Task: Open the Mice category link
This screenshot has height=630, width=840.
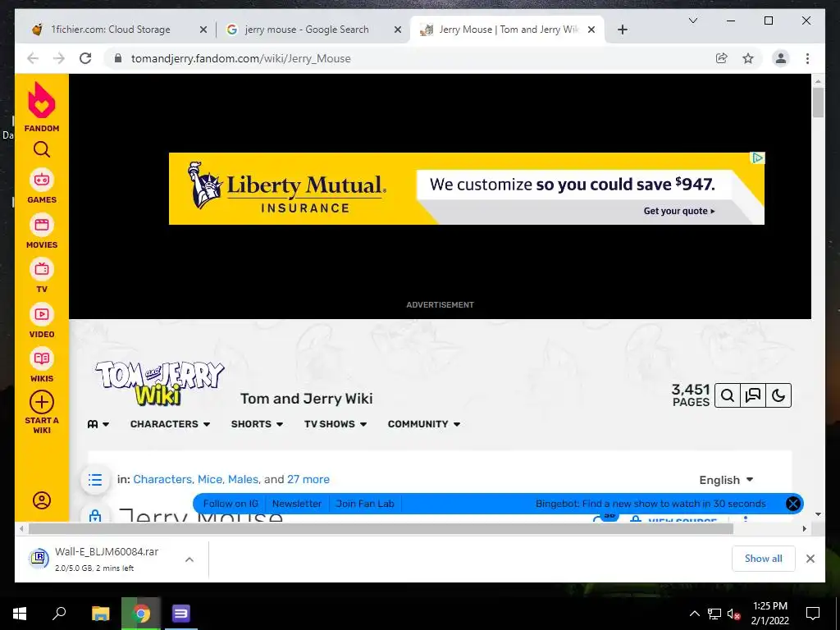Action: (210, 479)
